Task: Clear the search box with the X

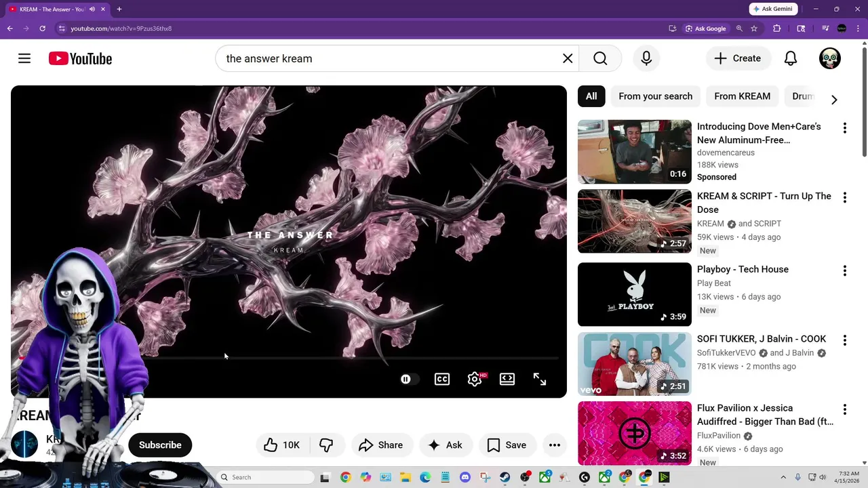Action: point(568,58)
